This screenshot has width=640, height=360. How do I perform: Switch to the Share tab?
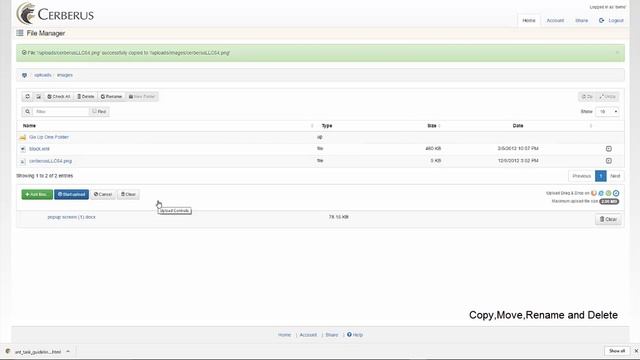point(582,20)
